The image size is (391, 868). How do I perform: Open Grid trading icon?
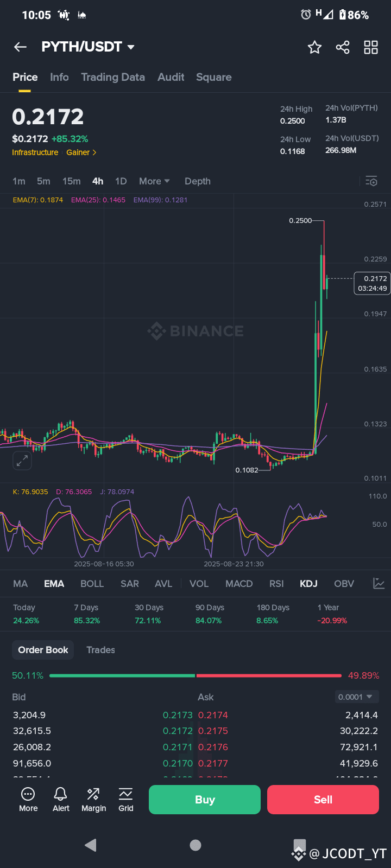tap(126, 800)
